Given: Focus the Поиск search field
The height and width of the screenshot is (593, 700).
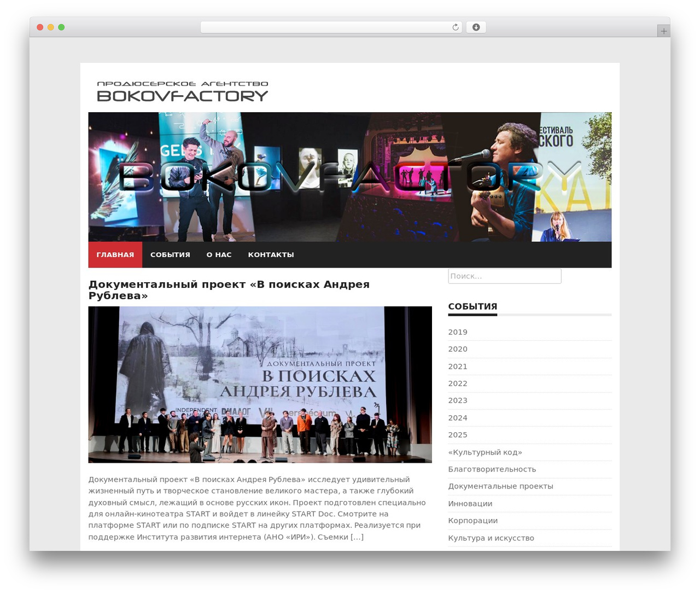Looking at the screenshot, I should tap(505, 276).
